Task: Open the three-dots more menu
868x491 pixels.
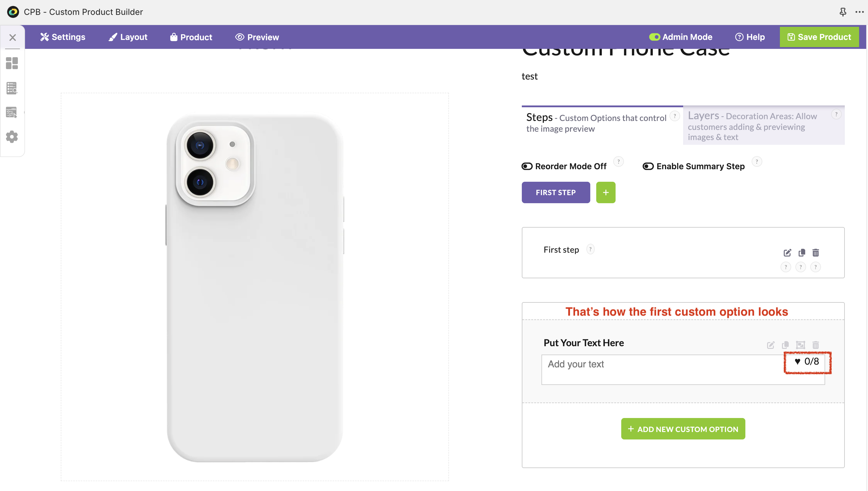Action: pyautogui.click(x=859, y=12)
